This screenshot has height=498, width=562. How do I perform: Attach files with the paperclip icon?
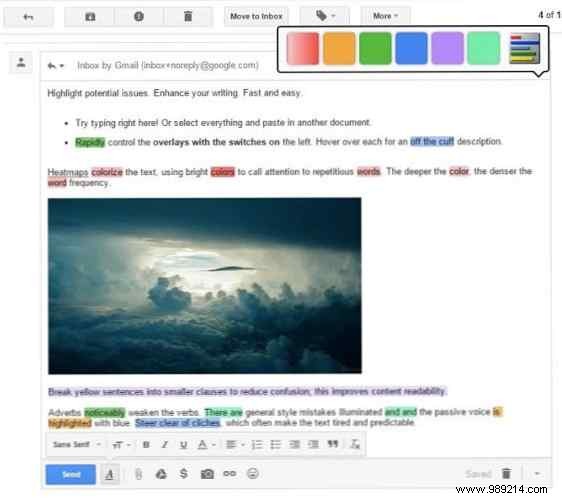point(139,474)
